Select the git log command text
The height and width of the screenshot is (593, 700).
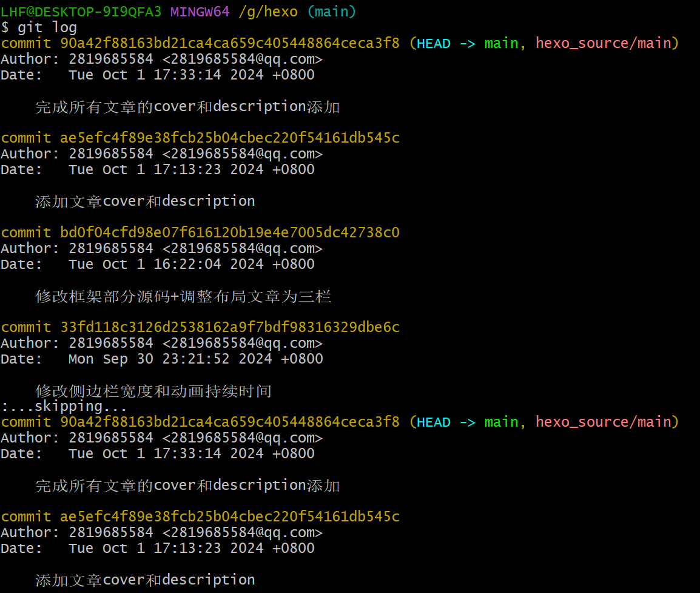tap(49, 27)
